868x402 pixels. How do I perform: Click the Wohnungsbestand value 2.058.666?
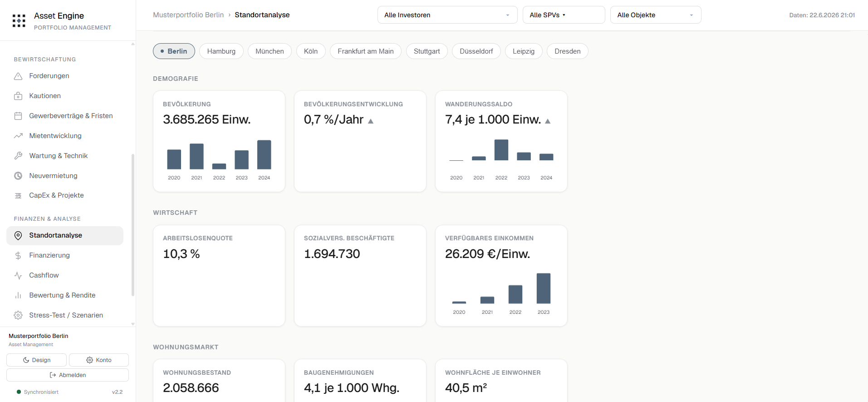[x=191, y=388]
